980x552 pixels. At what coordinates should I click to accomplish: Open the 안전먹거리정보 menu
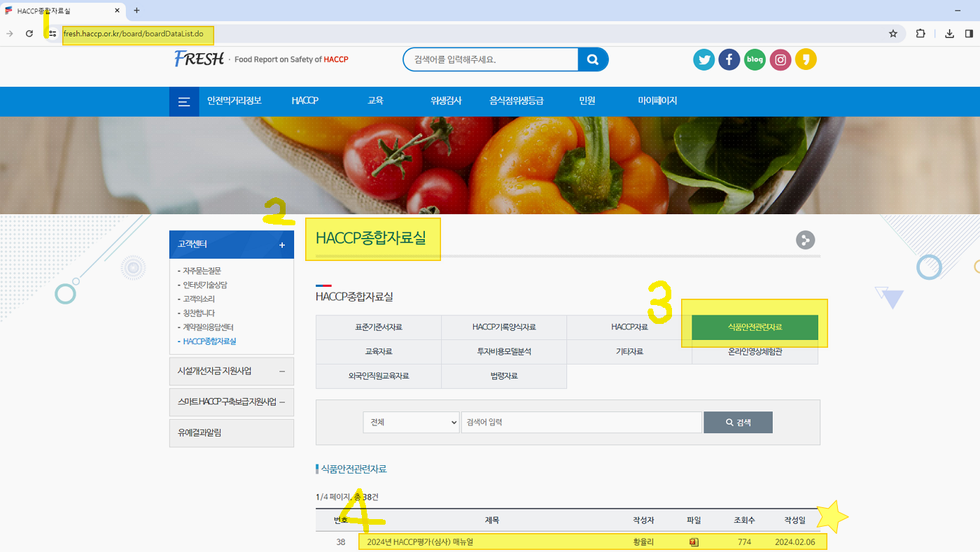point(234,101)
